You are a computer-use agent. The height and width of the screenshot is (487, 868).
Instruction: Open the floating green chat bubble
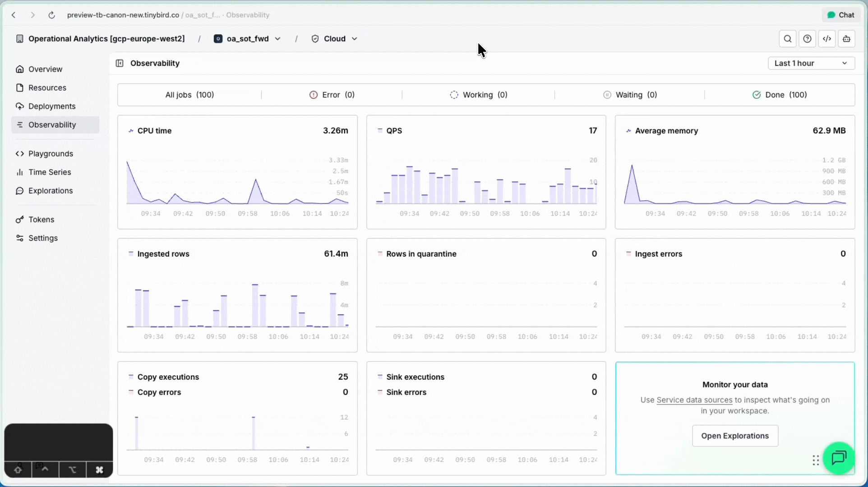(x=839, y=458)
